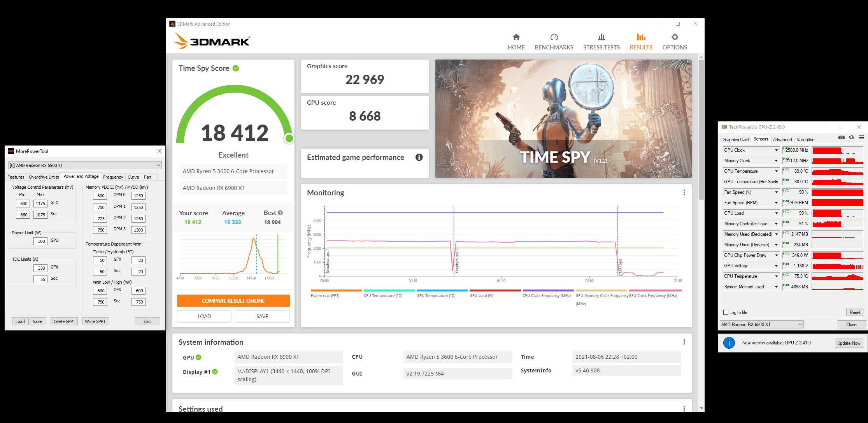Select the Frequency tab in MorePowerTool

[x=113, y=177]
